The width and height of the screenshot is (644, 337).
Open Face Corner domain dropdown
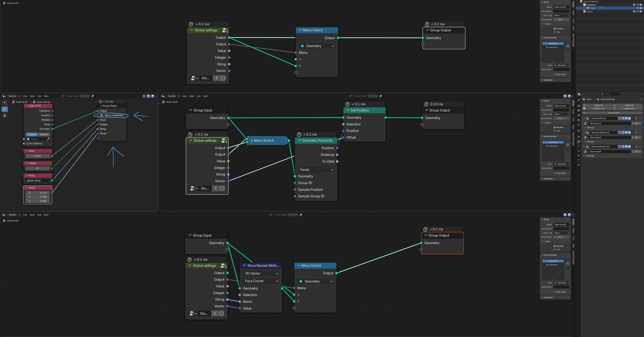coord(261,281)
